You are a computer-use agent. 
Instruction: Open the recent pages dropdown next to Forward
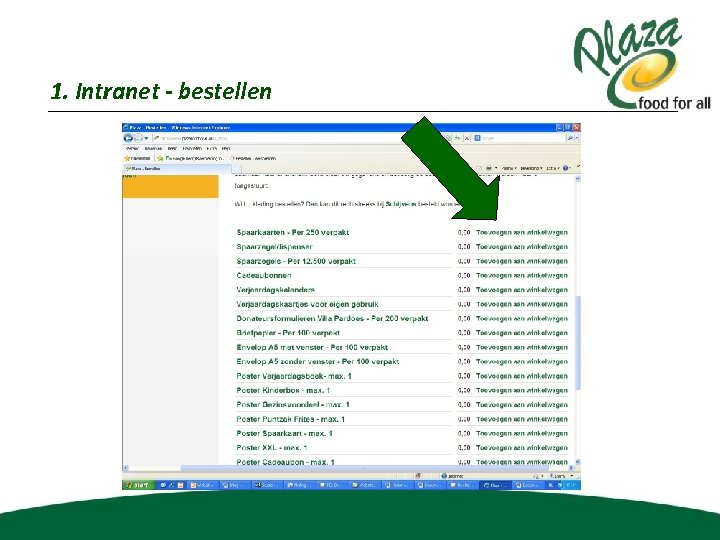pos(146,138)
